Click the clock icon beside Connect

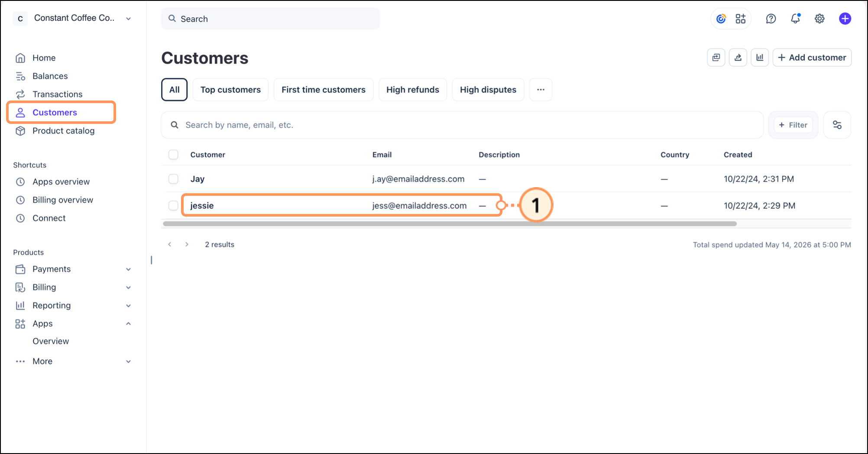click(x=20, y=218)
